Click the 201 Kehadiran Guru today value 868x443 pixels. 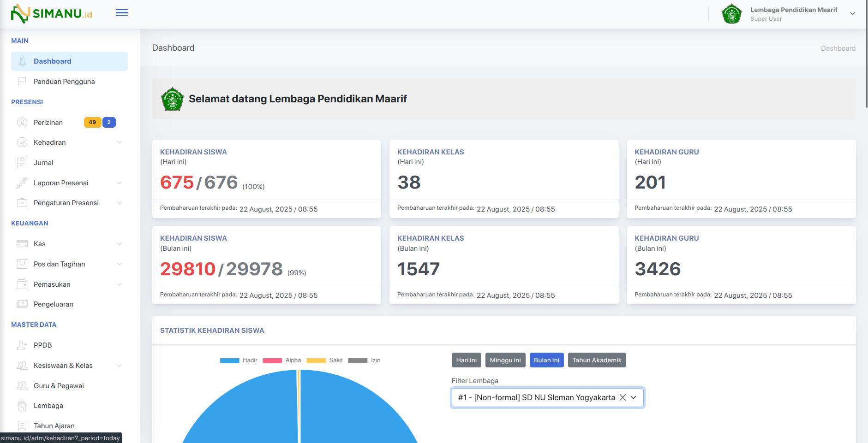pyautogui.click(x=650, y=183)
